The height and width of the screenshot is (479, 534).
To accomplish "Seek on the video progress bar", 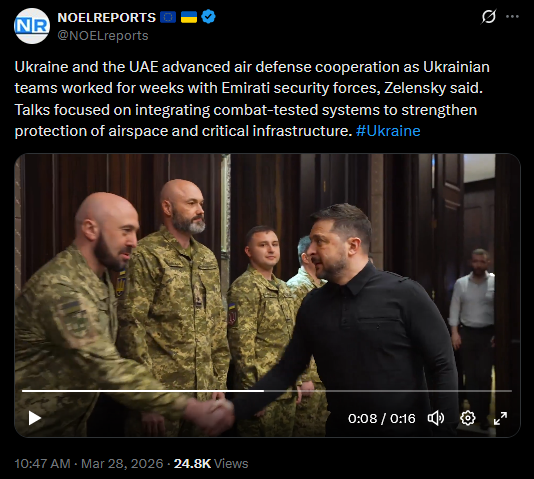I will point(267,391).
